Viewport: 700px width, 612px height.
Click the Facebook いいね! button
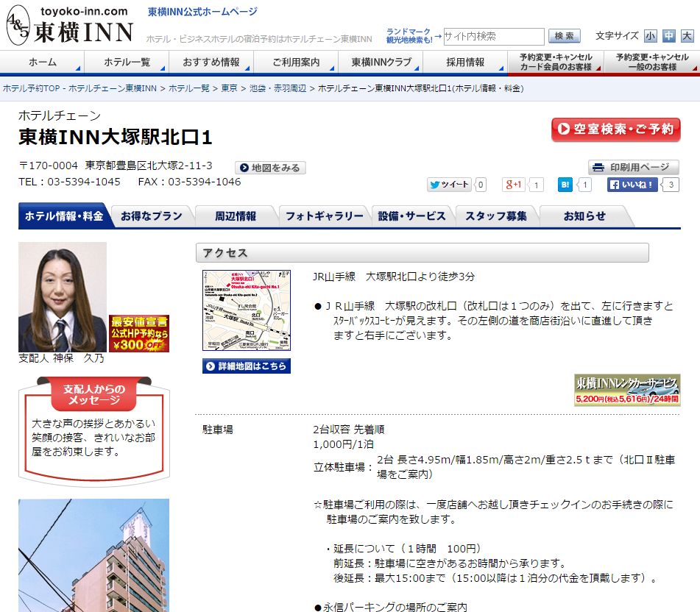click(632, 185)
